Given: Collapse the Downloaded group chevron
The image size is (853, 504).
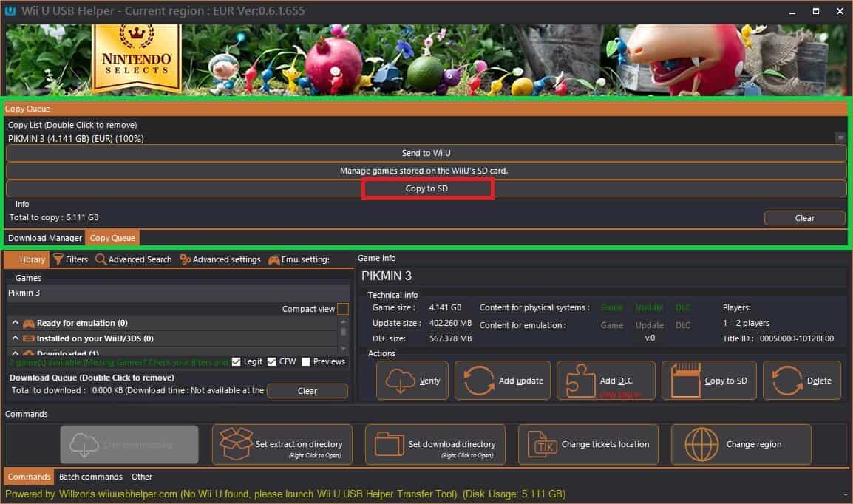Looking at the screenshot, I should (16, 353).
